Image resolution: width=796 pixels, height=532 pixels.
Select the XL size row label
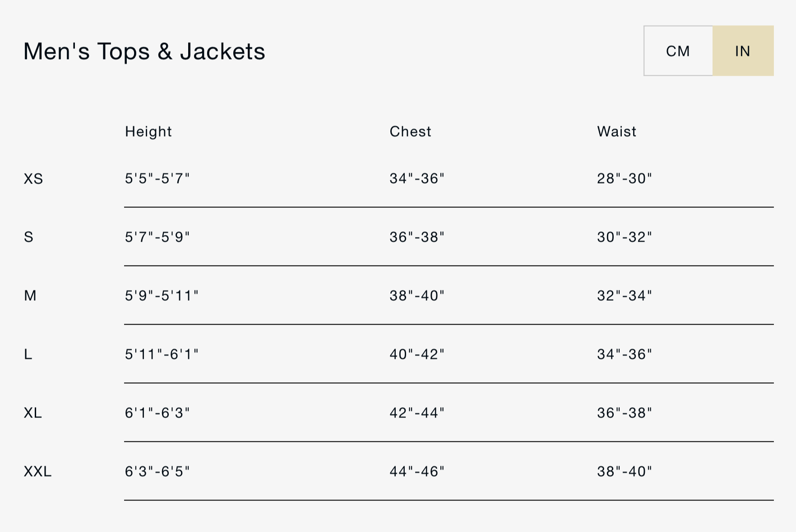tap(32, 413)
